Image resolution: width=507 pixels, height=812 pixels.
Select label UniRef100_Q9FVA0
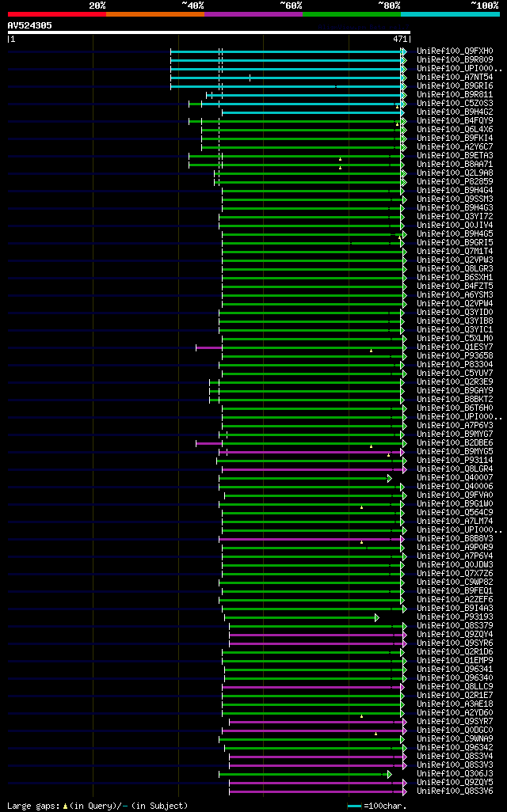455,495
